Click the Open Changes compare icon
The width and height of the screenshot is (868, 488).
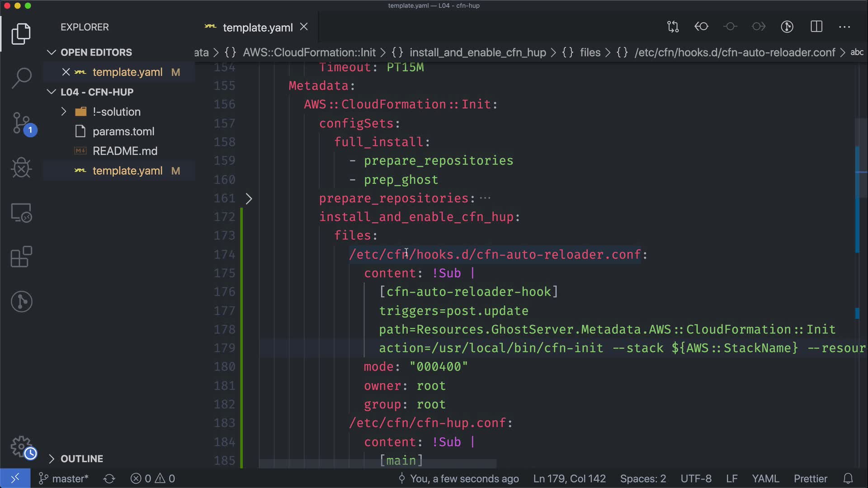(673, 27)
